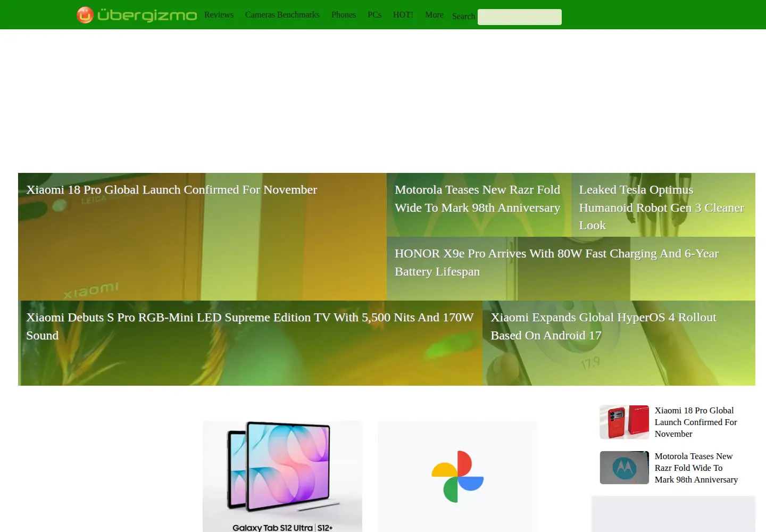Open the PCs navigation item
766x532 pixels.
[374, 15]
